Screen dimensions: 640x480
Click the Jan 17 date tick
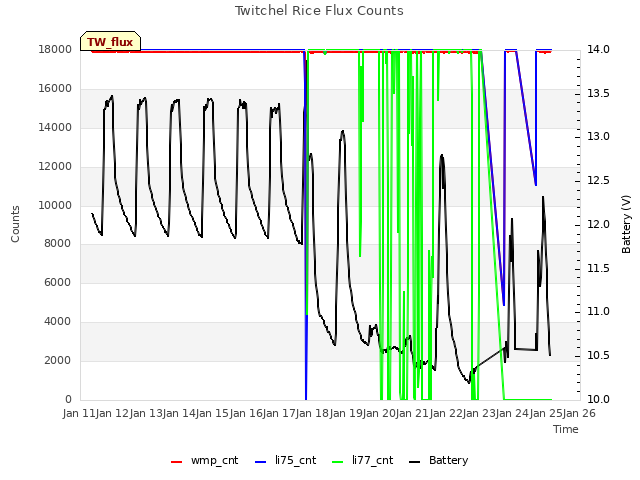[x=279, y=413]
